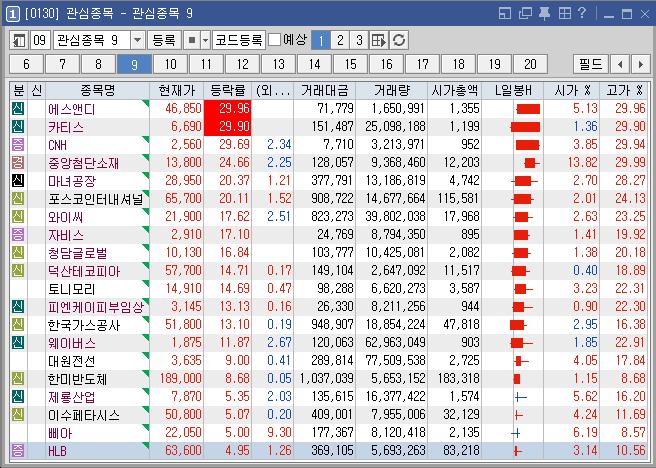656x468 pixels.
Task: Click the highlighted 29.96 change rate cell
Action: (228, 109)
